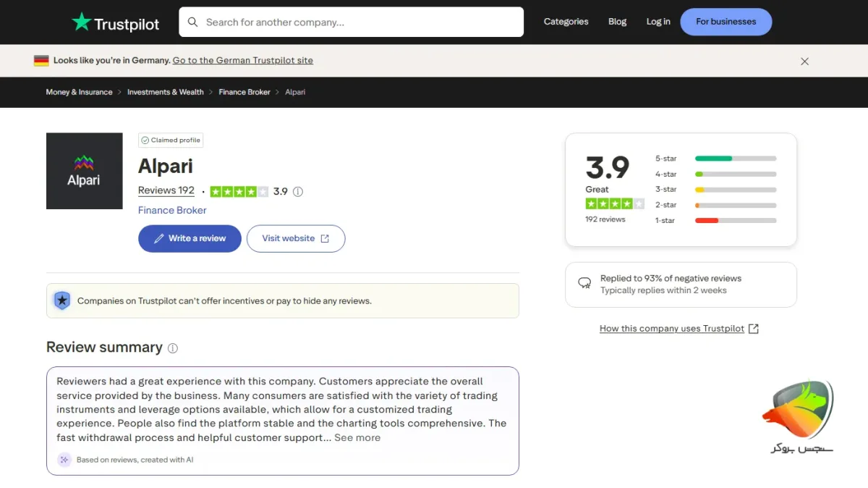Click the star rating next to 3.9
The width and height of the screenshot is (868, 488).
(x=239, y=192)
